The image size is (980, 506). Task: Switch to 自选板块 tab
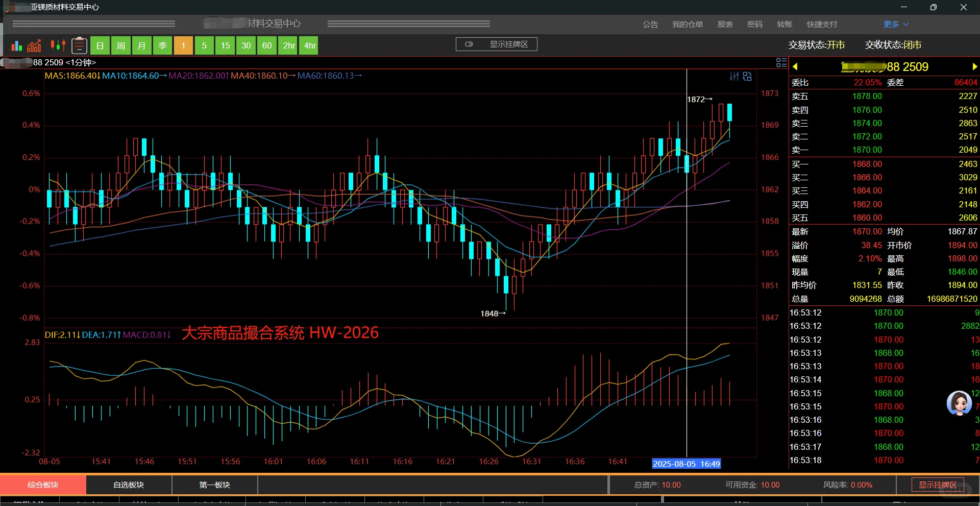[x=129, y=485]
